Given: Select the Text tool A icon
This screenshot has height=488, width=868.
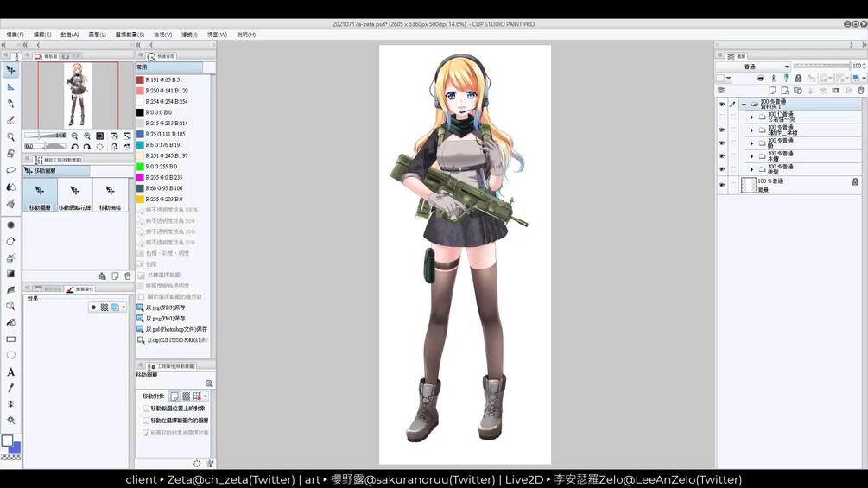Looking at the screenshot, I should pos(10,372).
